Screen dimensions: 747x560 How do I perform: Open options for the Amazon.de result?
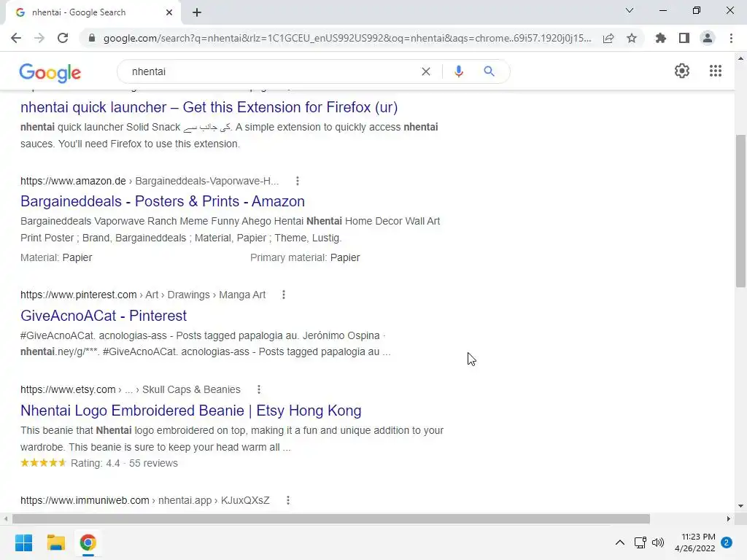click(298, 181)
